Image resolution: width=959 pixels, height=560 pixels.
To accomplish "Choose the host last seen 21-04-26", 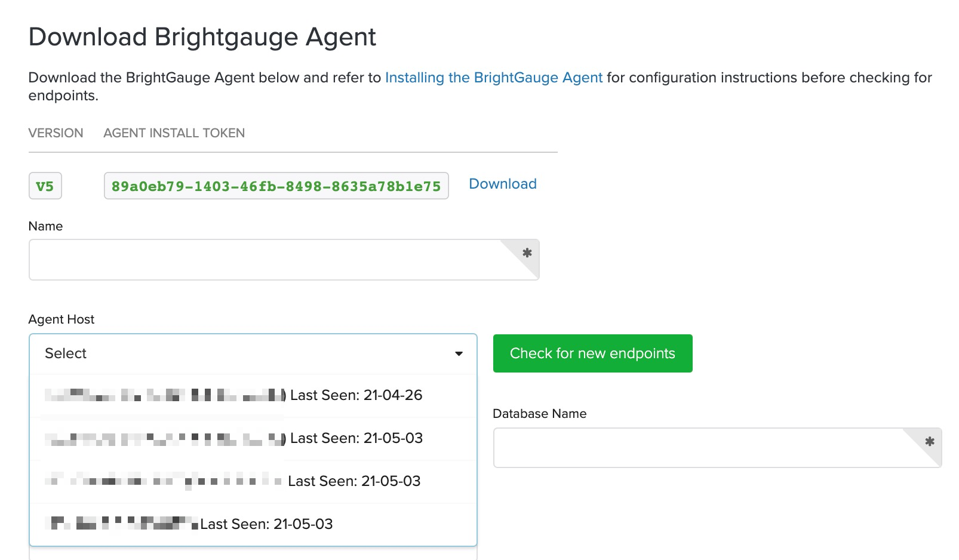I will pyautogui.click(x=253, y=395).
